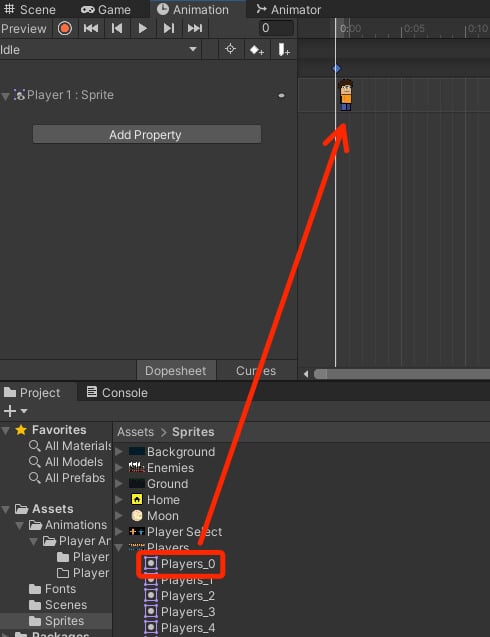This screenshot has width=490, height=637.
Task: Toggle animation recording mode (red record button)
Action: [65, 28]
